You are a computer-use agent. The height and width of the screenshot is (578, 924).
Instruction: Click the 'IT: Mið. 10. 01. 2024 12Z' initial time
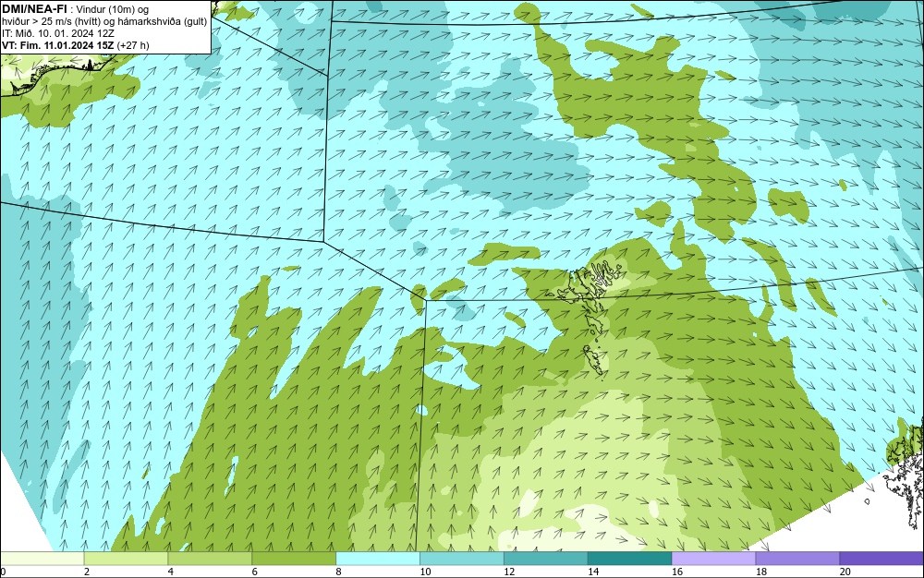click(57, 33)
